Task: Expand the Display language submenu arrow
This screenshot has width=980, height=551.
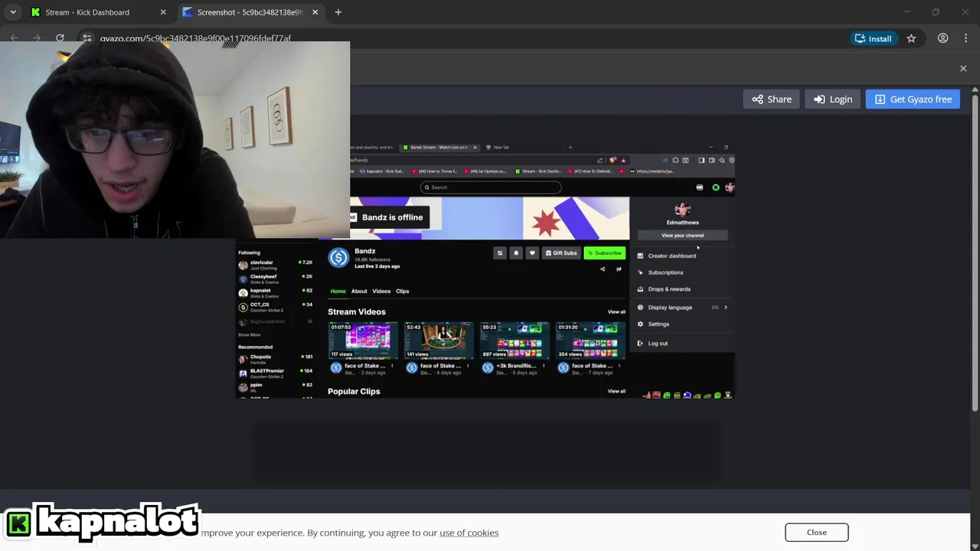Action: tap(726, 308)
